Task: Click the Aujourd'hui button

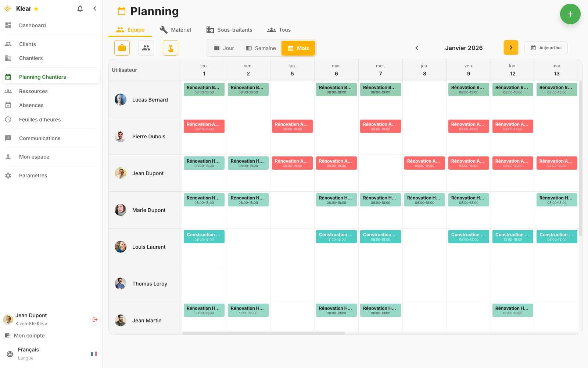Action: point(546,48)
